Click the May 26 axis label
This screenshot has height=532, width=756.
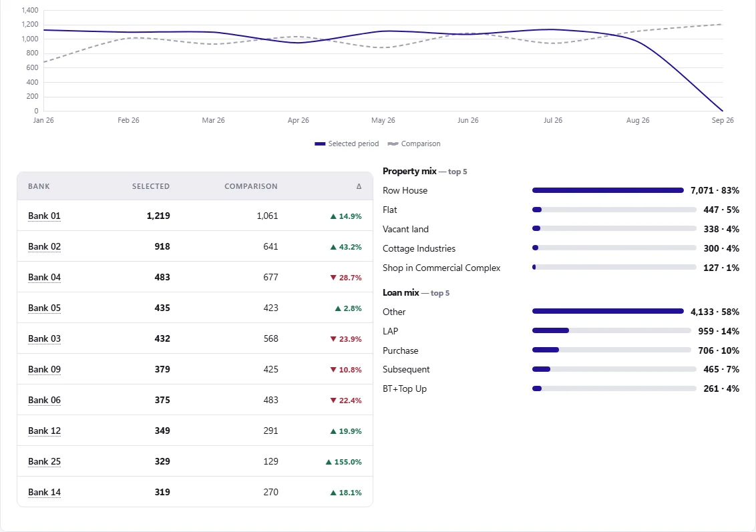point(383,120)
